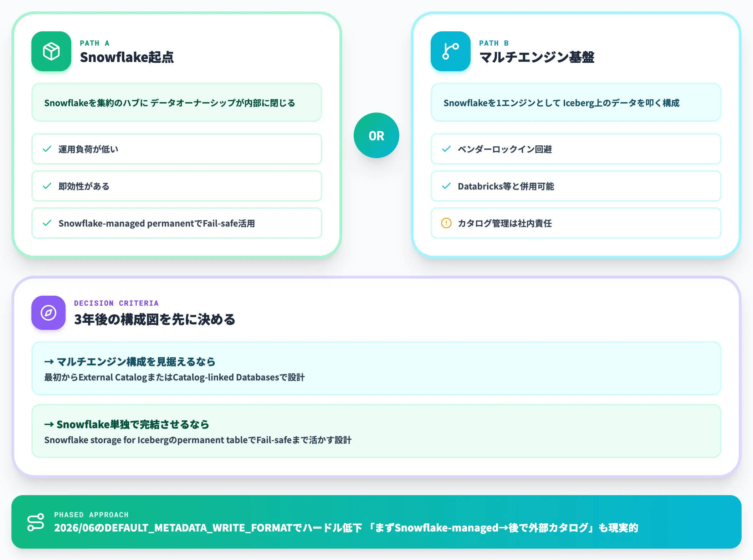Click the checkmark icon next to Databricks等と併用可能

tap(446, 186)
